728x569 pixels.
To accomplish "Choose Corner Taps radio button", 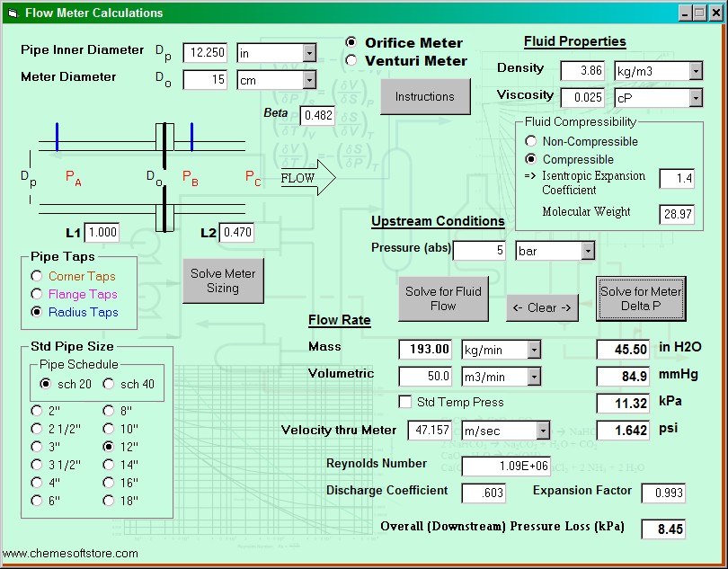I will click(37, 277).
